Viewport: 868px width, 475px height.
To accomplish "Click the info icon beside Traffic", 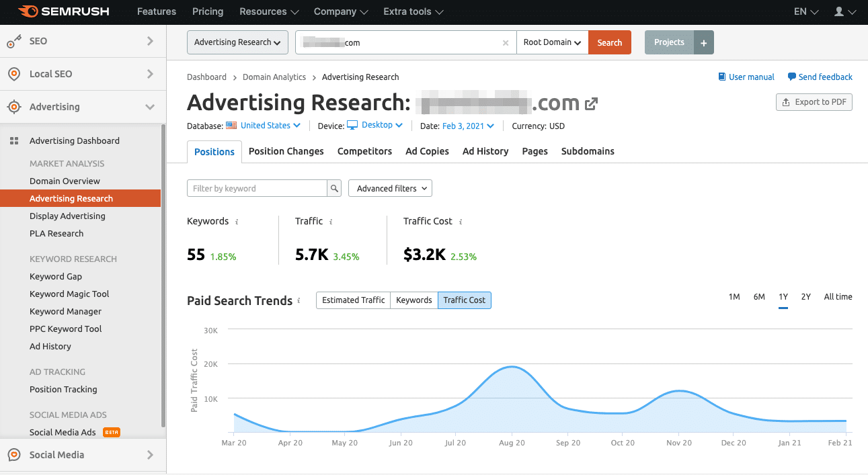I will click(331, 222).
